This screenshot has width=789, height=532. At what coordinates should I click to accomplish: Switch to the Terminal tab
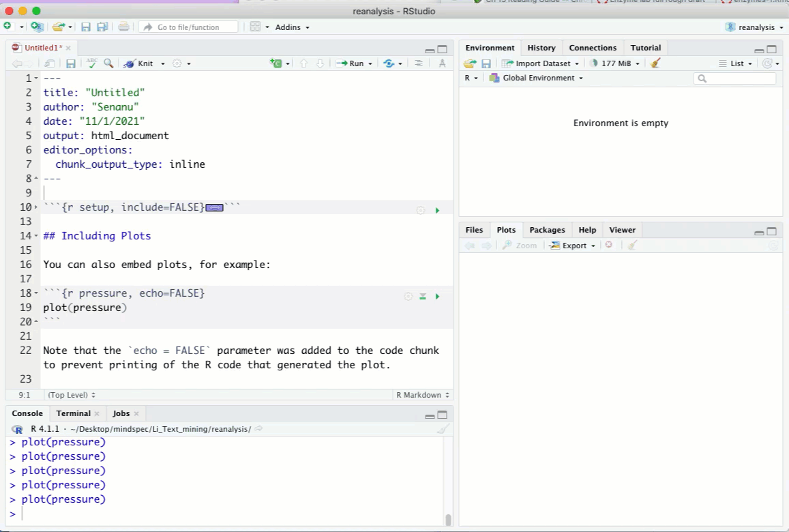[73, 413]
